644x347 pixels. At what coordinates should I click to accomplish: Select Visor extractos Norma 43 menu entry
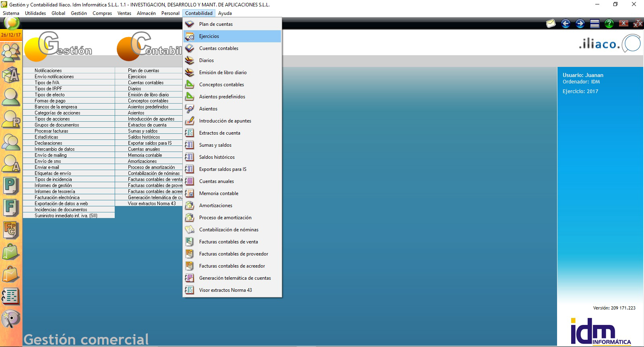tap(232, 290)
